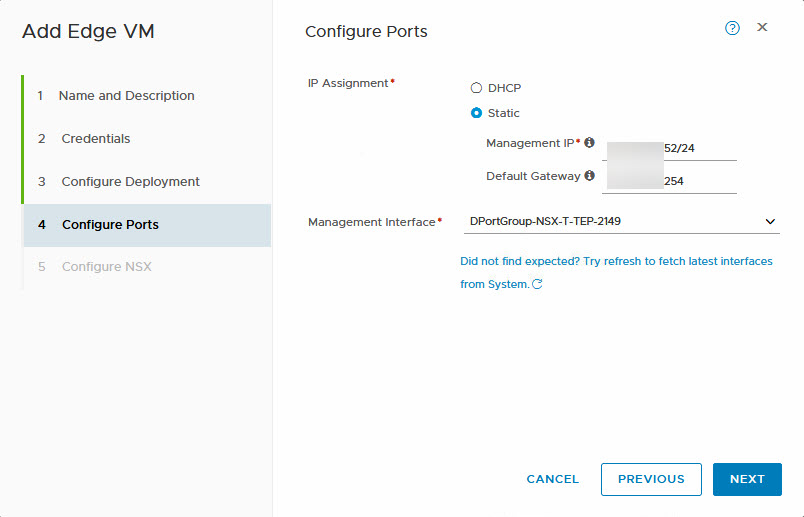Click the info icon beside Default Gateway

pyautogui.click(x=589, y=176)
